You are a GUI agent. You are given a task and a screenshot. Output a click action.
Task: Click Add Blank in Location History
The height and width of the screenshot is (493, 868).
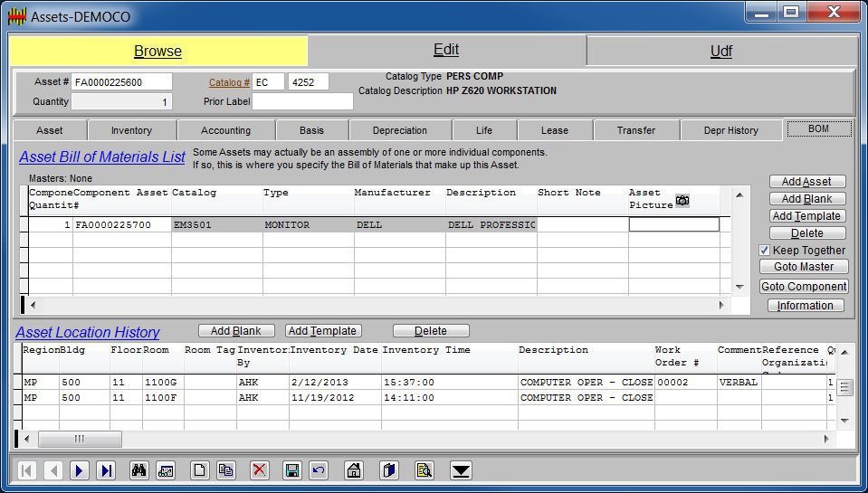pyautogui.click(x=236, y=331)
